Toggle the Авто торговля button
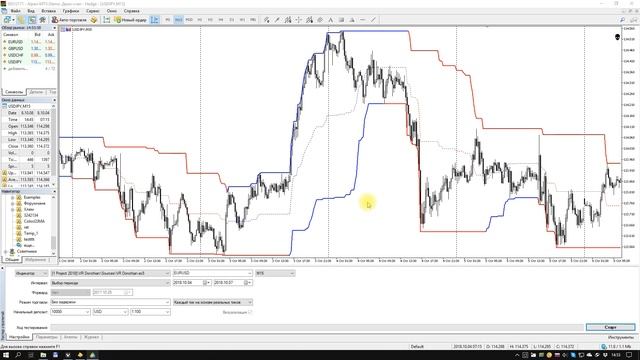Image resolution: width=640 pixels, height=360 pixels. (x=69, y=20)
